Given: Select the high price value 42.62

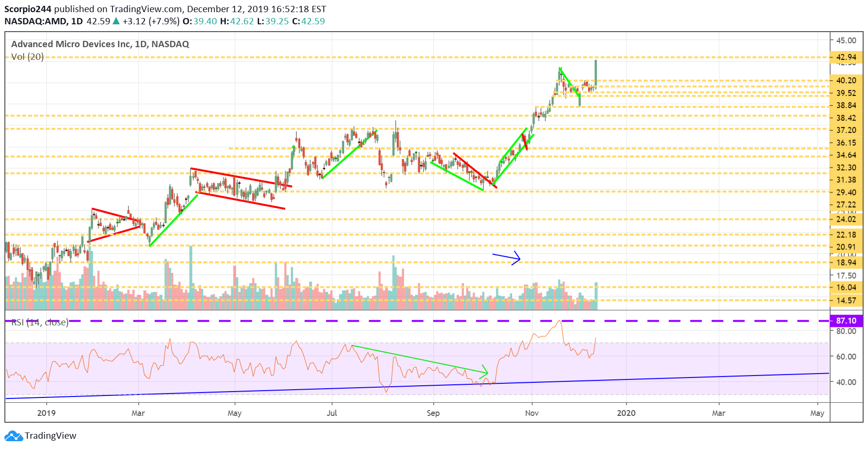Looking at the screenshot, I should [x=242, y=21].
